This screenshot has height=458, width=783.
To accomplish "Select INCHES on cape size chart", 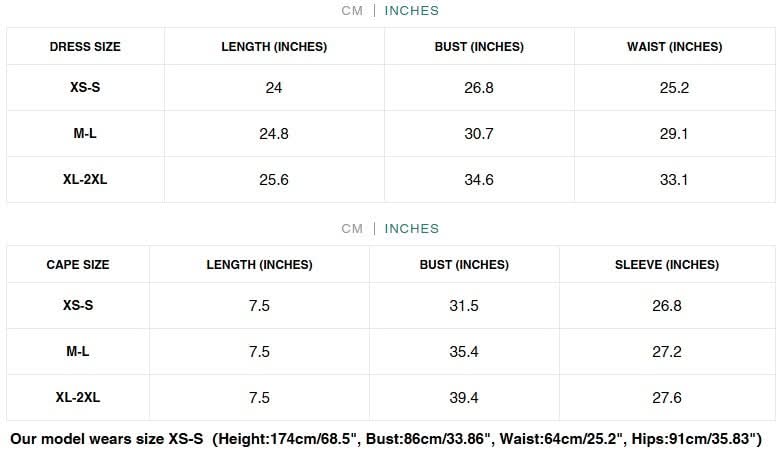I will (411, 228).
